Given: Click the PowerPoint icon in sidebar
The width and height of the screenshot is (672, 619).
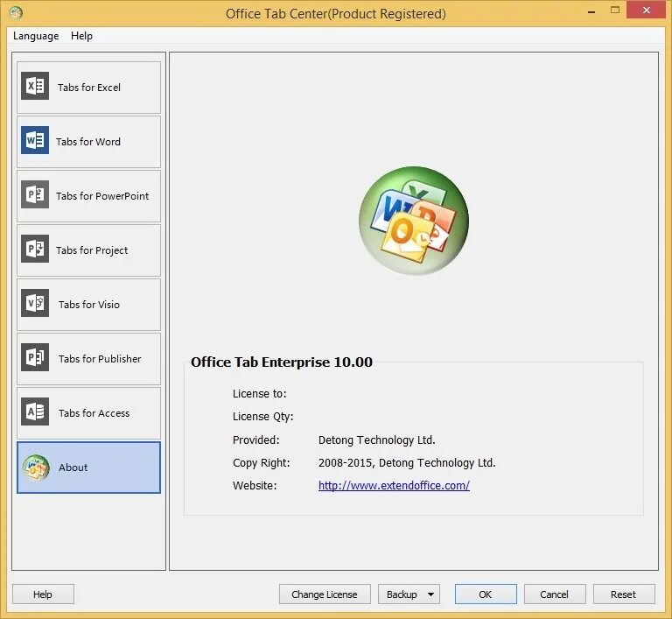Looking at the screenshot, I should pos(35,194).
